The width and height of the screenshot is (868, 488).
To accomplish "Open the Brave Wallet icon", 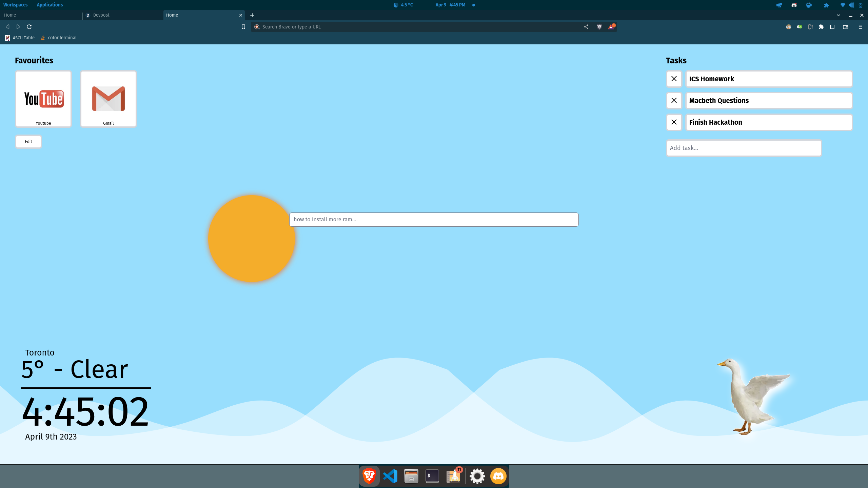I will [x=845, y=27].
